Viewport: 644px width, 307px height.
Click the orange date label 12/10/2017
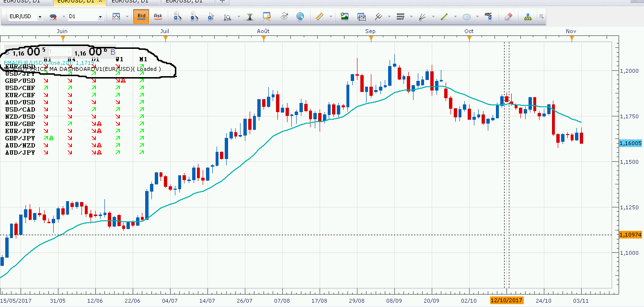pos(506,300)
